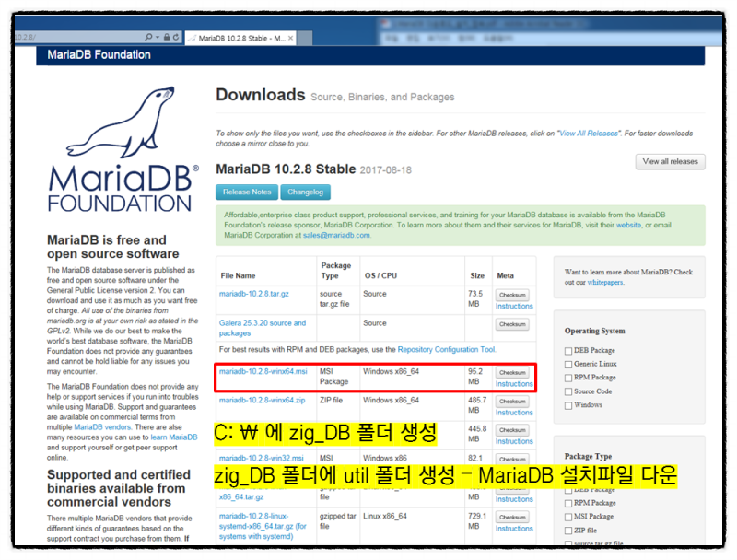
Task: Download mariadb-10.2.8-win32.msi package
Action: coord(262,458)
